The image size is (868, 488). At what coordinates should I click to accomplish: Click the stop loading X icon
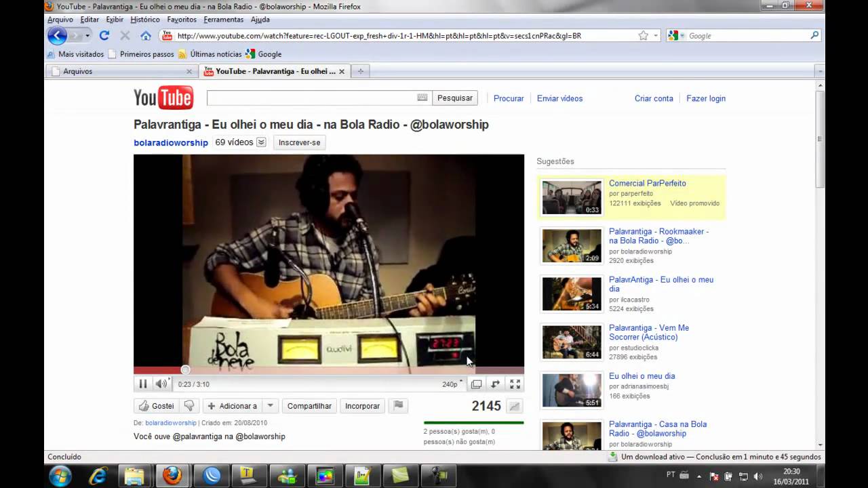point(125,36)
